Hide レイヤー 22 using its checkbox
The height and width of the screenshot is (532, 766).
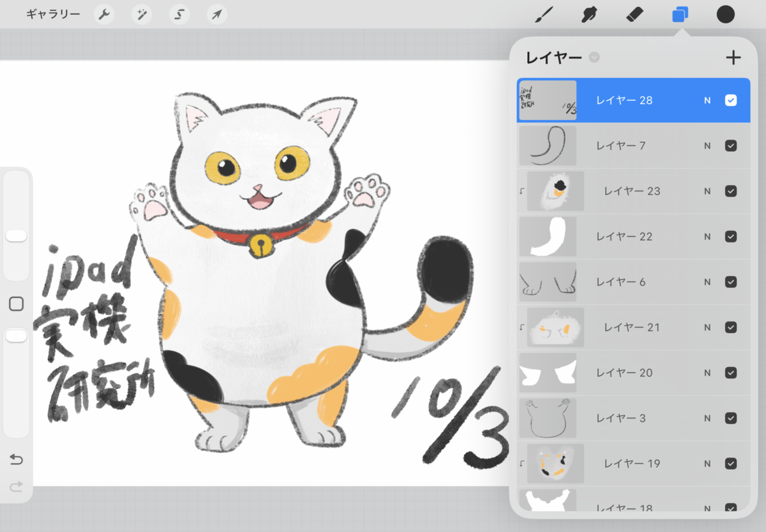731,236
